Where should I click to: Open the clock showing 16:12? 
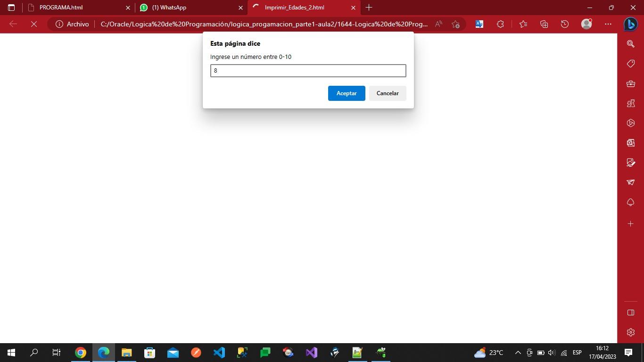pyautogui.click(x=602, y=353)
